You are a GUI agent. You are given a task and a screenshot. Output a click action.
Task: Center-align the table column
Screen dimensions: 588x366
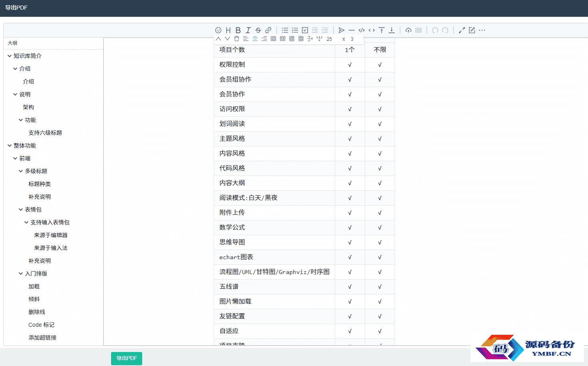pyautogui.click(x=255, y=39)
